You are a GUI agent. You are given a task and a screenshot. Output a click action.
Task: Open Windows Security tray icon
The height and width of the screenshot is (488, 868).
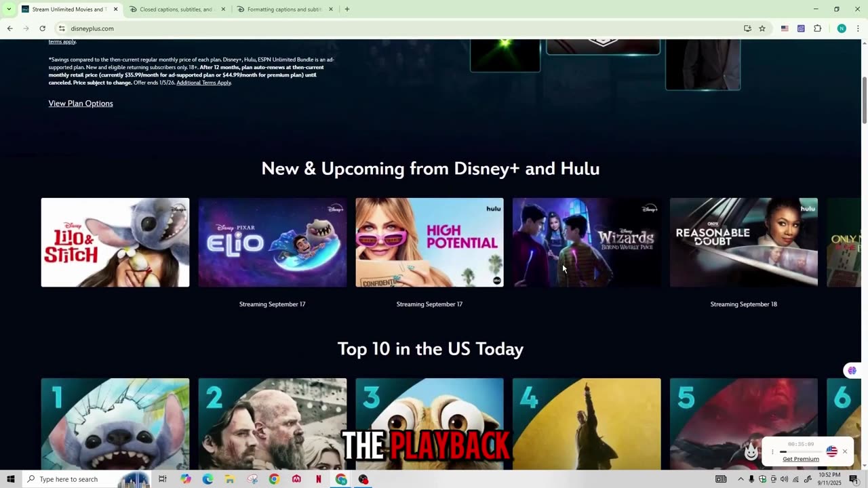762,479
